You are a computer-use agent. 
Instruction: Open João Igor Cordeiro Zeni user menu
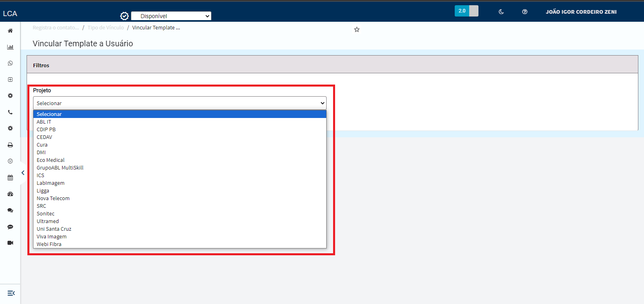click(x=581, y=12)
